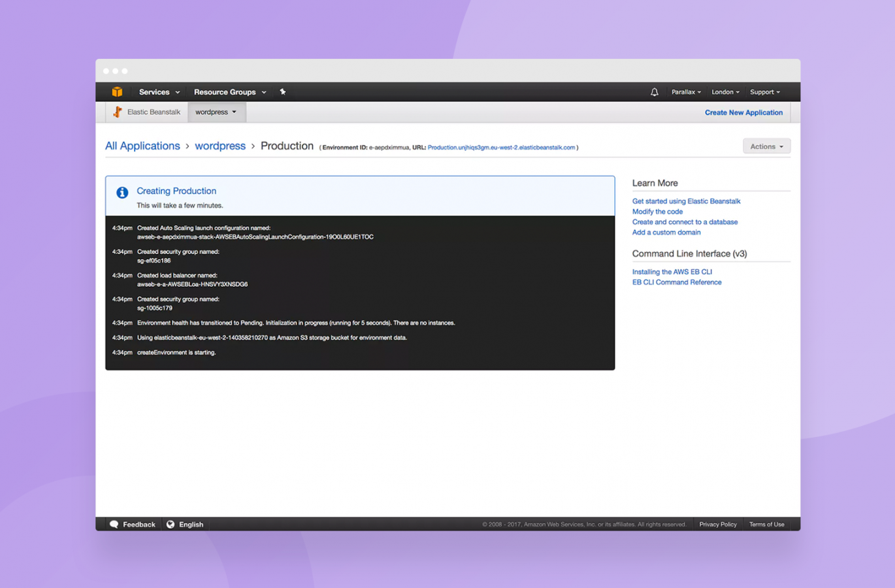Image resolution: width=895 pixels, height=588 pixels.
Task: Click the awseb-e-a-AWSEBLoa load balancer name
Action: coord(192,285)
